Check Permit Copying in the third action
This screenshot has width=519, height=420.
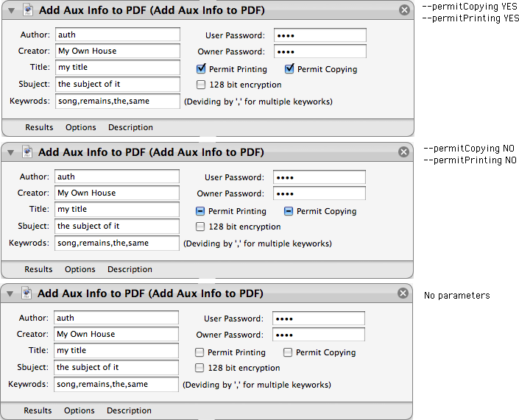tap(289, 352)
